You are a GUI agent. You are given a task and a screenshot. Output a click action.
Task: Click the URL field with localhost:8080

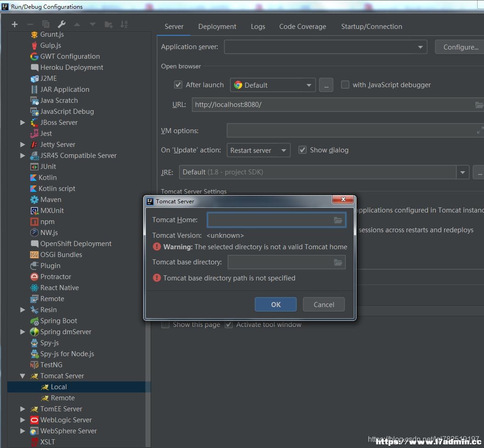(x=338, y=105)
